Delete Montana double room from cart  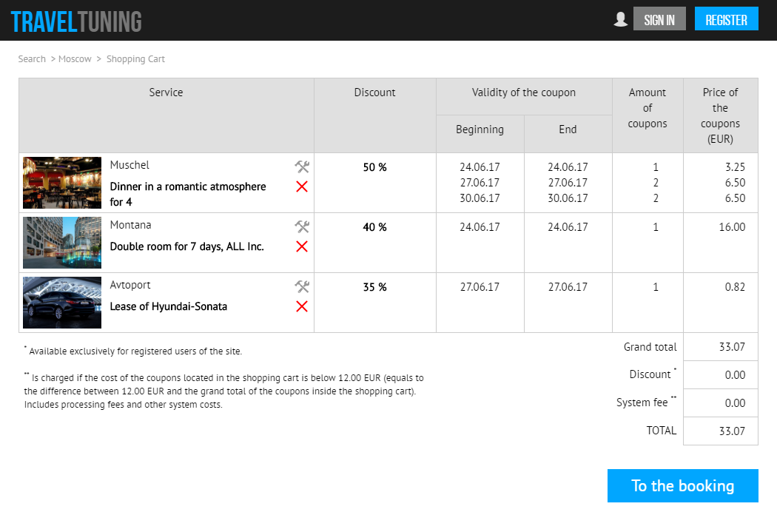[x=302, y=246]
